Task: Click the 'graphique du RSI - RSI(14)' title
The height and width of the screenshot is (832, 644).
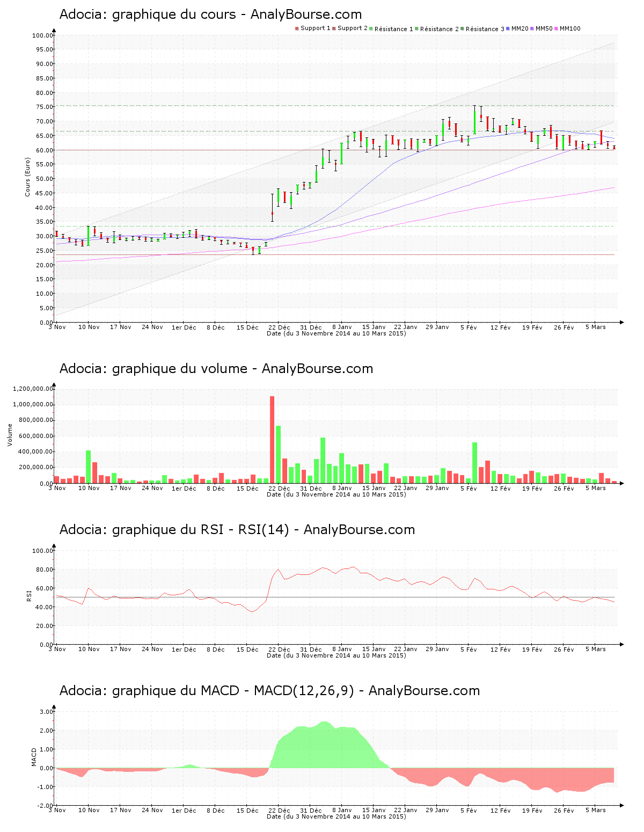Action: click(237, 530)
